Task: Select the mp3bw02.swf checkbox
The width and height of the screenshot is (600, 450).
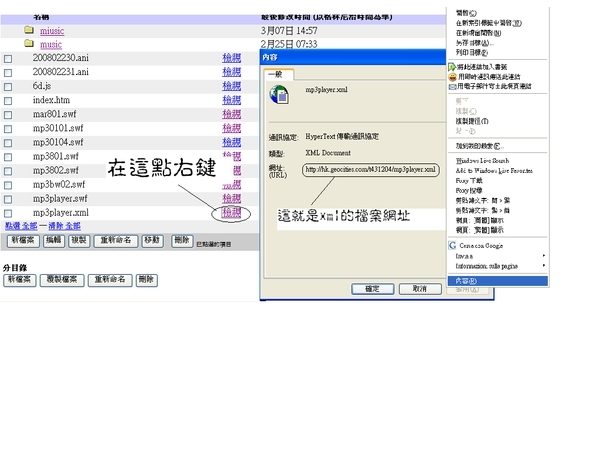Action: click(x=8, y=185)
